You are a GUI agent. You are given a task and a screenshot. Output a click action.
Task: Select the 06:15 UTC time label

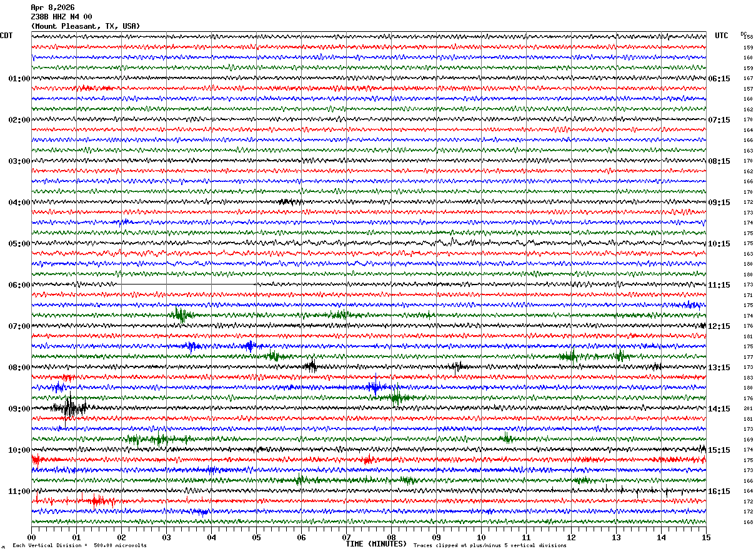(719, 79)
